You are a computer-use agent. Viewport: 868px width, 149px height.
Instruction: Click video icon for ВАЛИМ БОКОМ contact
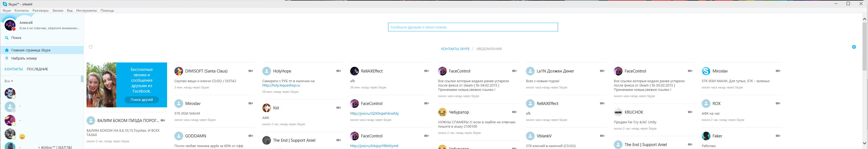[163, 121]
